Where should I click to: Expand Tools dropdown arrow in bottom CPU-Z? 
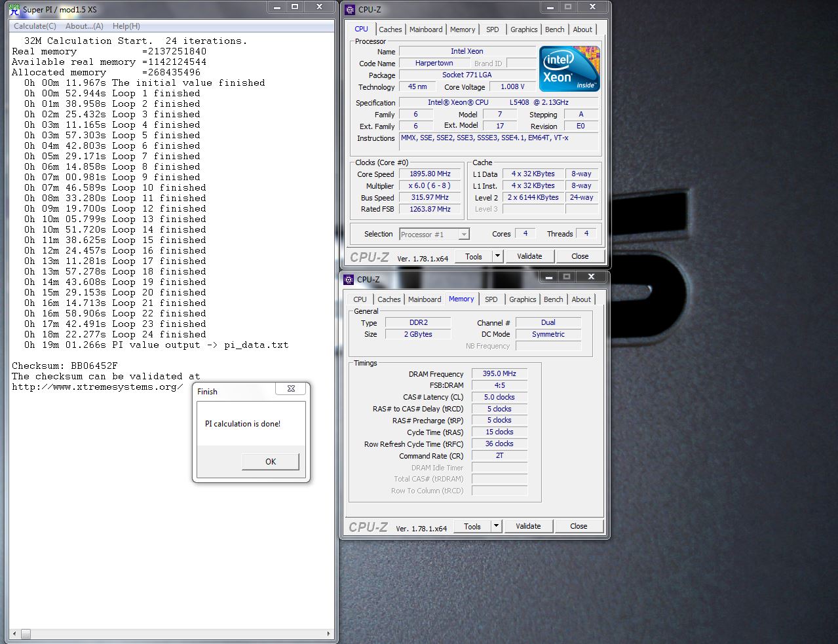[x=496, y=527]
